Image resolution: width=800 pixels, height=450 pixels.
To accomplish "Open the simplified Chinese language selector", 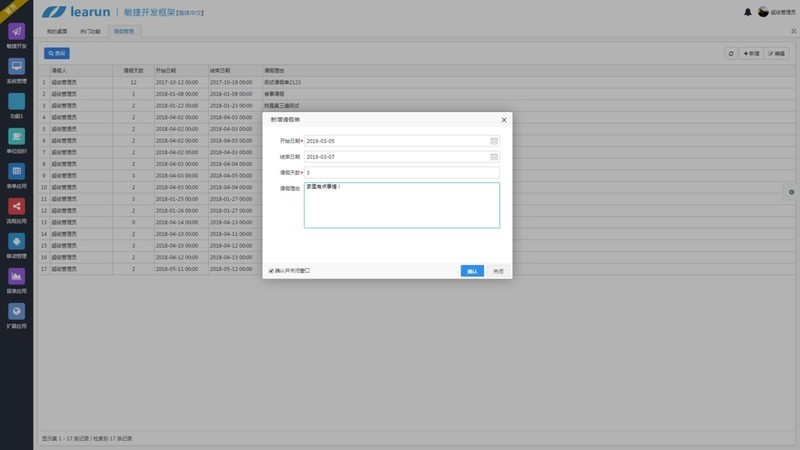I will [x=190, y=13].
